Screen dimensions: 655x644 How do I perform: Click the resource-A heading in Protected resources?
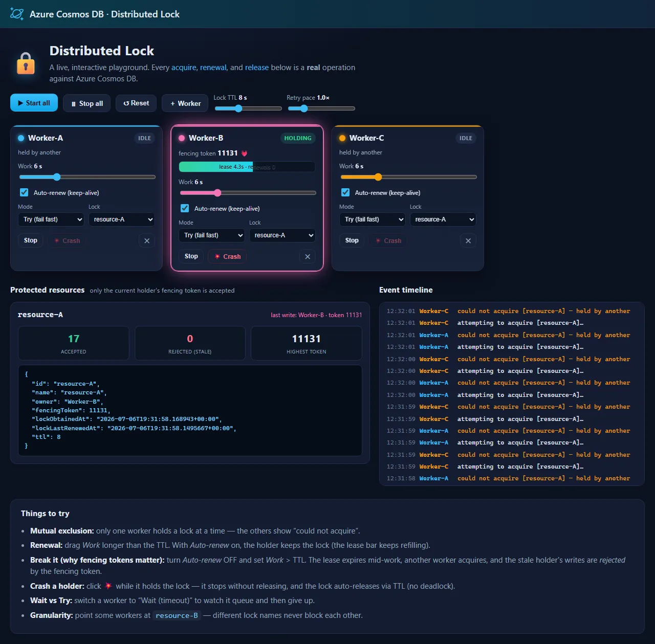[x=40, y=315]
